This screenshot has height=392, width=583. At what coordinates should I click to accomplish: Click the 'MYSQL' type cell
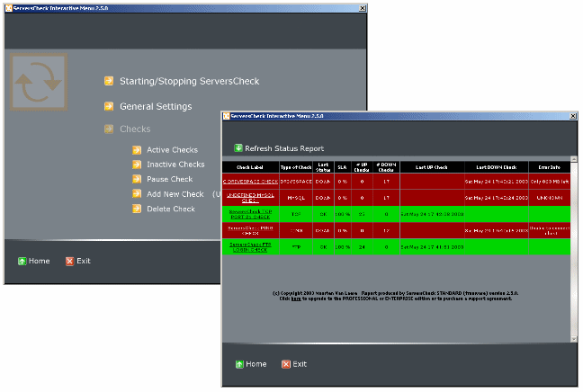pyautogui.click(x=296, y=198)
